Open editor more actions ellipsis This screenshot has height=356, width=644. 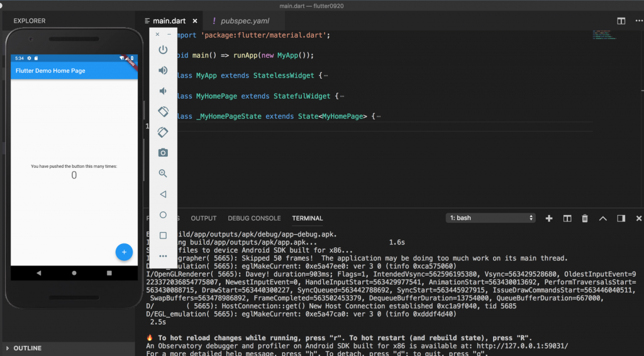639,21
